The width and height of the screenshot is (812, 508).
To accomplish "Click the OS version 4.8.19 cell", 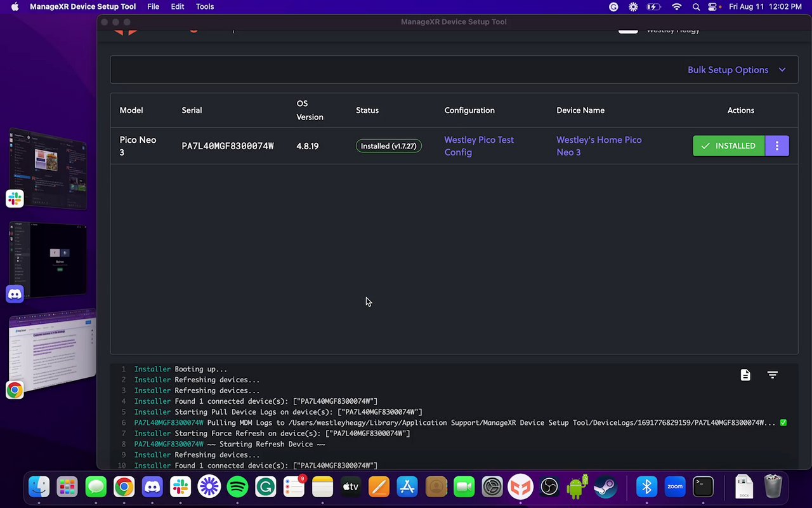I will coord(308,146).
